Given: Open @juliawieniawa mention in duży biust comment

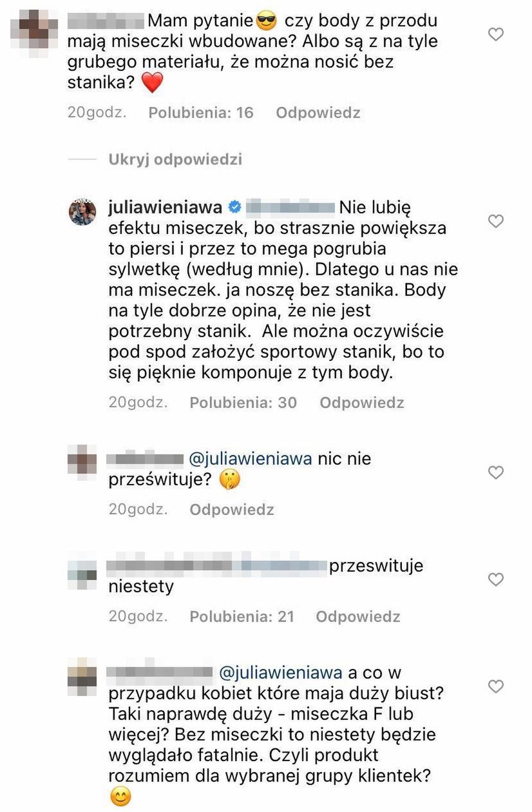Looking at the screenshot, I should click(x=280, y=673).
